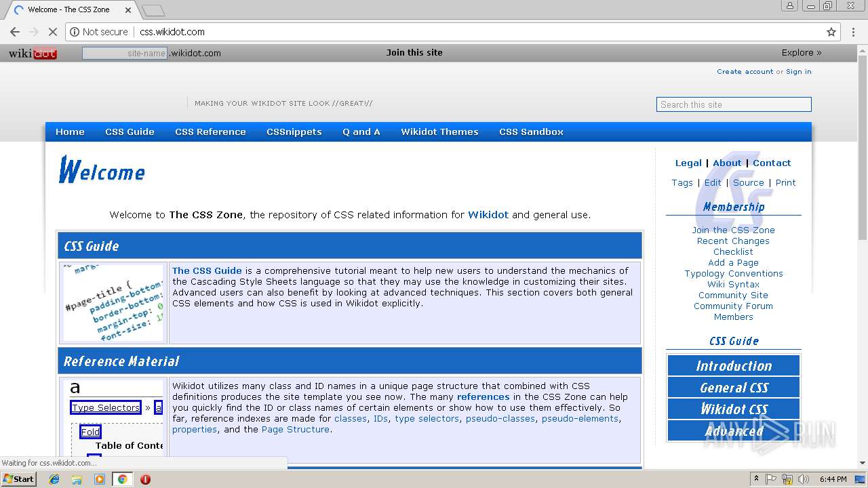Select the Chrome taskbar icon
Screen dimensions: 868x488
click(122, 479)
